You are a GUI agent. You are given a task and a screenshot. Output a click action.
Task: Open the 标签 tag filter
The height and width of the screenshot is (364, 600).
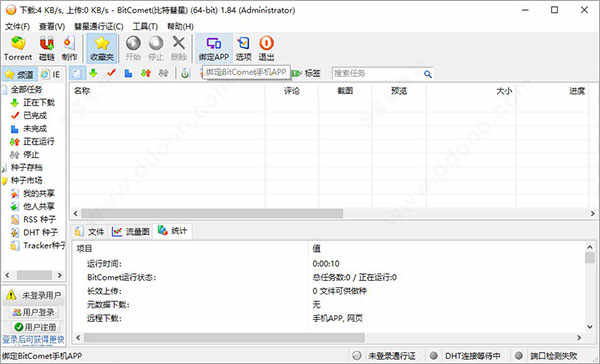(307, 73)
